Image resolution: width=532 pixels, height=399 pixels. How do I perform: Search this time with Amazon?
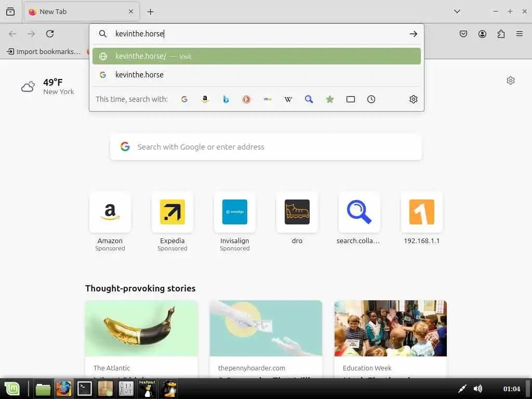[205, 99]
